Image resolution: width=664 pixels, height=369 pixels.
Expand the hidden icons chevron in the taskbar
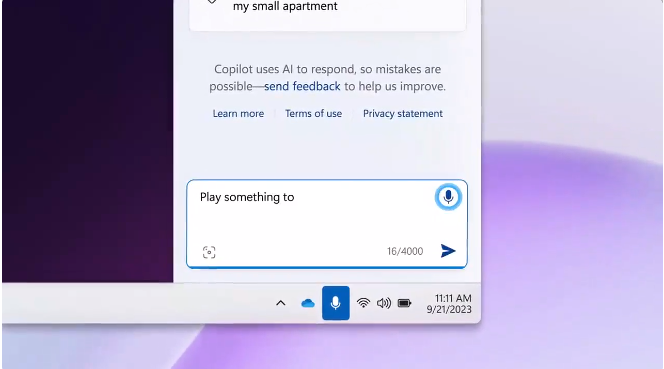280,303
